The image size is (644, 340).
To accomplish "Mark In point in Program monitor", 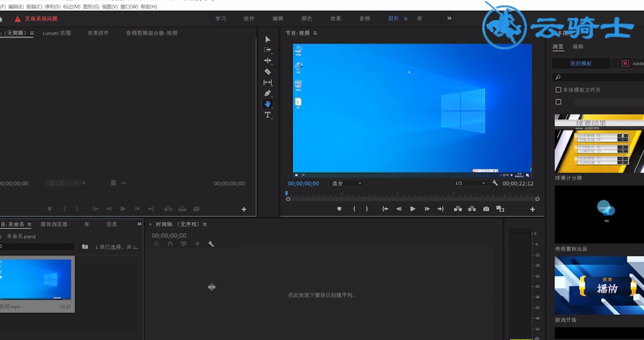I will [x=354, y=209].
